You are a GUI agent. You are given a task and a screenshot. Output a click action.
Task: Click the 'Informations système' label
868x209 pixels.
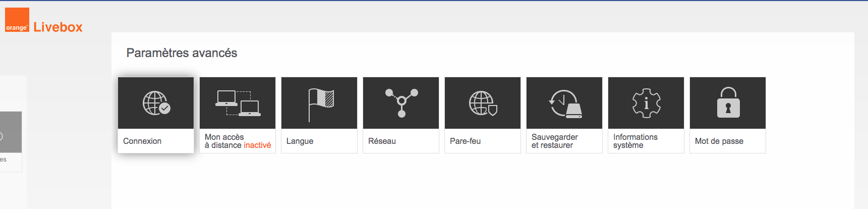[x=635, y=141]
